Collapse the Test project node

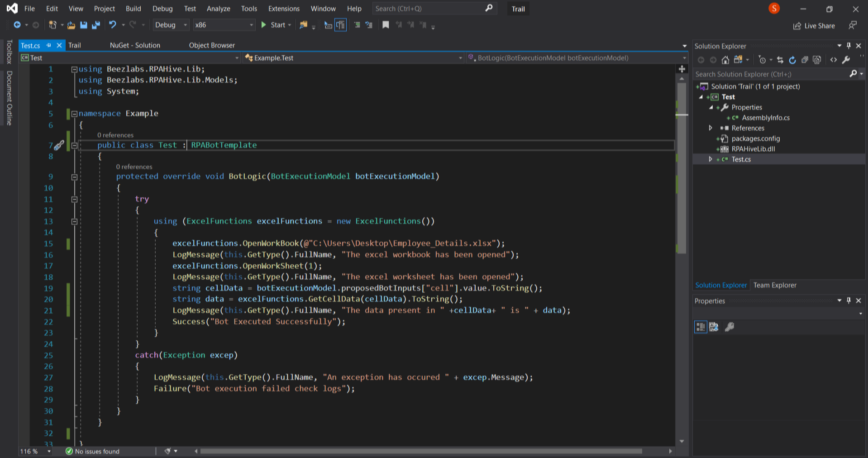tap(701, 97)
